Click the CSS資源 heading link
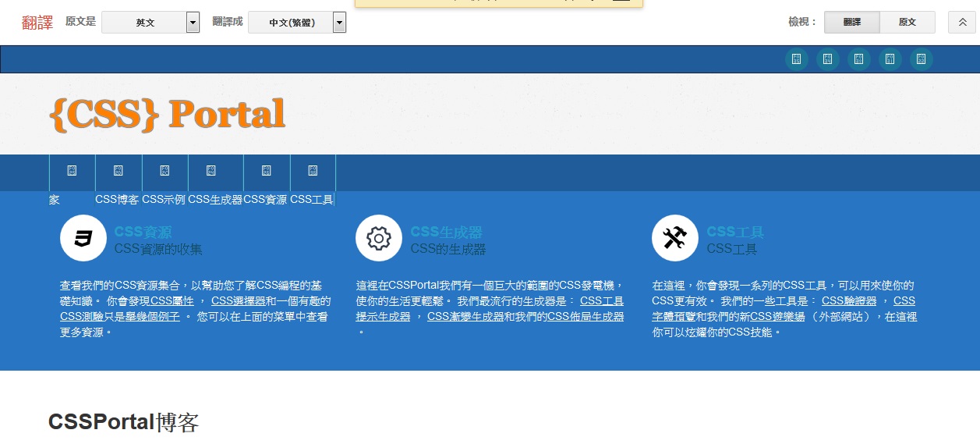This screenshot has width=980, height=444. pyautogui.click(x=143, y=232)
